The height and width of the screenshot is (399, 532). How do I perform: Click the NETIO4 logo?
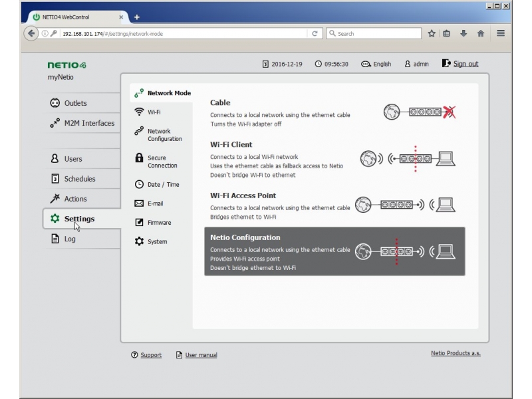pos(67,65)
